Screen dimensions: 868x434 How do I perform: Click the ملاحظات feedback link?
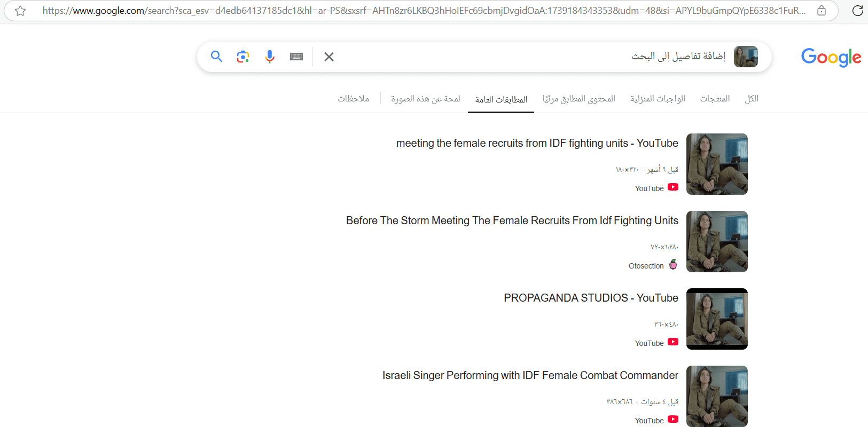pyautogui.click(x=354, y=99)
